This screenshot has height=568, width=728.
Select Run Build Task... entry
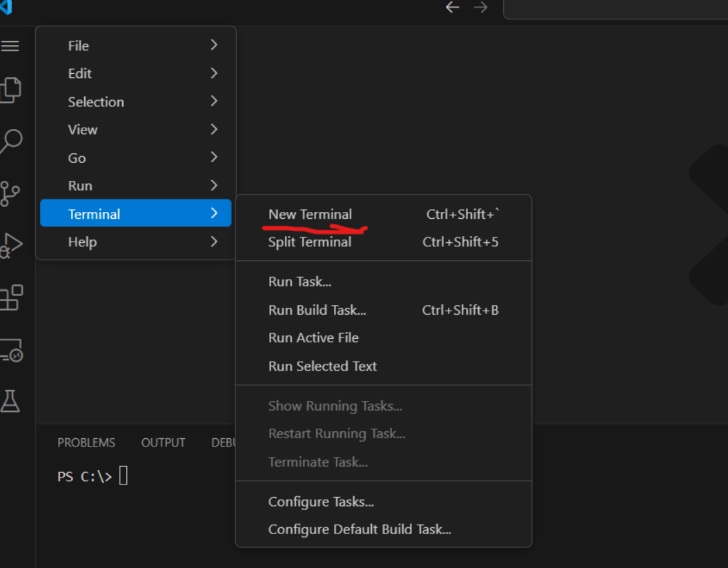[x=384, y=310]
